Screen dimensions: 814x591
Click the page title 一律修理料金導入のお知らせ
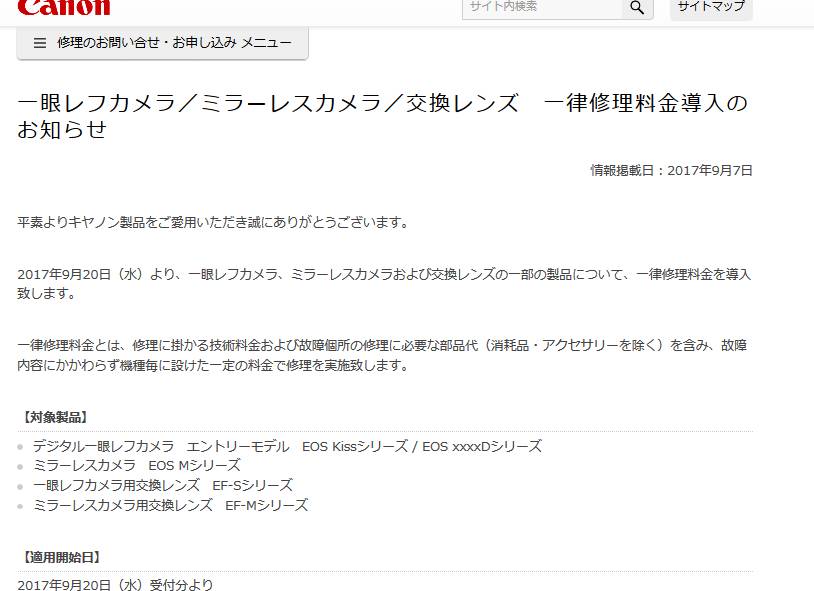coord(383,116)
